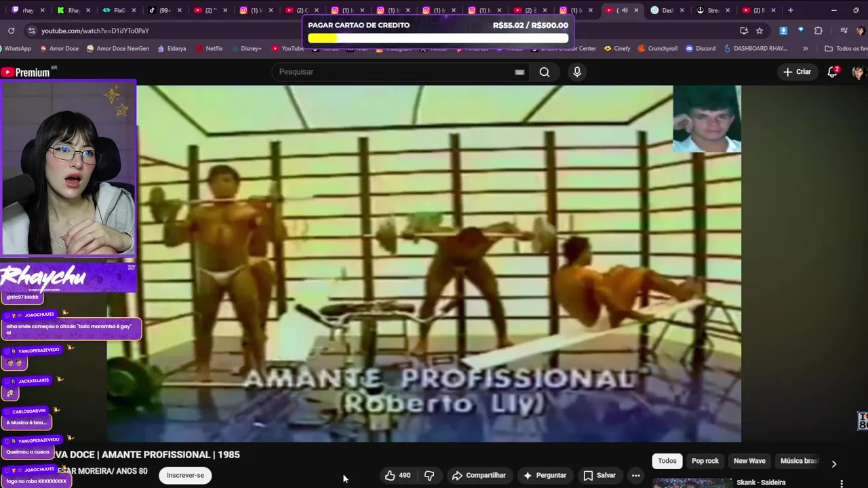Screen dimensions: 868x488
Task: Select the New Wave chip
Action: (749, 461)
